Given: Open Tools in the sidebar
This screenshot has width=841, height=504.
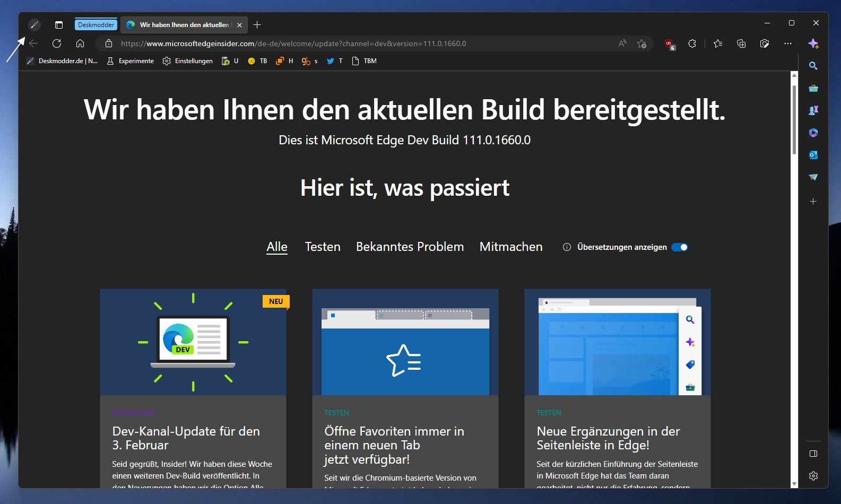Looking at the screenshot, I should (x=813, y=88).
